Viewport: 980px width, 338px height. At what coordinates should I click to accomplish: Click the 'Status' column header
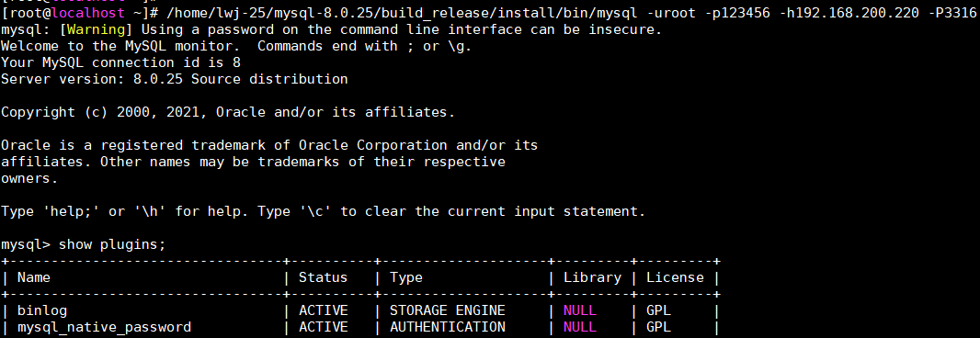323,276
